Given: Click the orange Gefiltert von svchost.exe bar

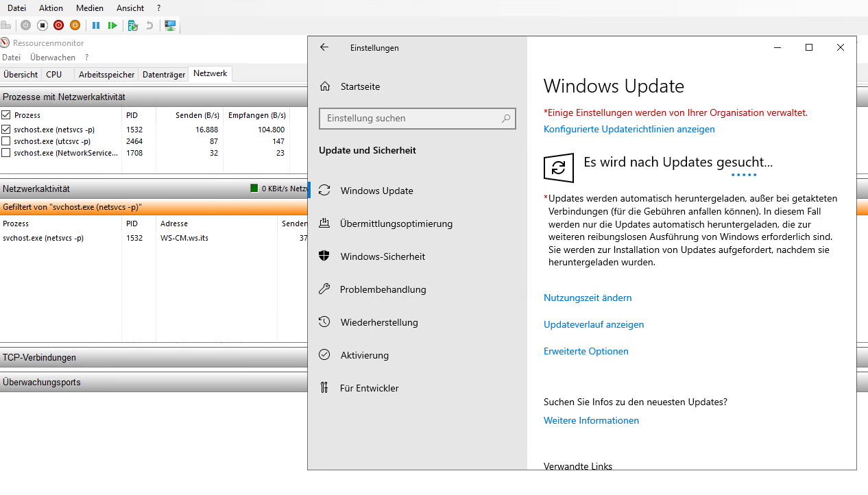Looking at the screenshot, I should coord(154,207).
